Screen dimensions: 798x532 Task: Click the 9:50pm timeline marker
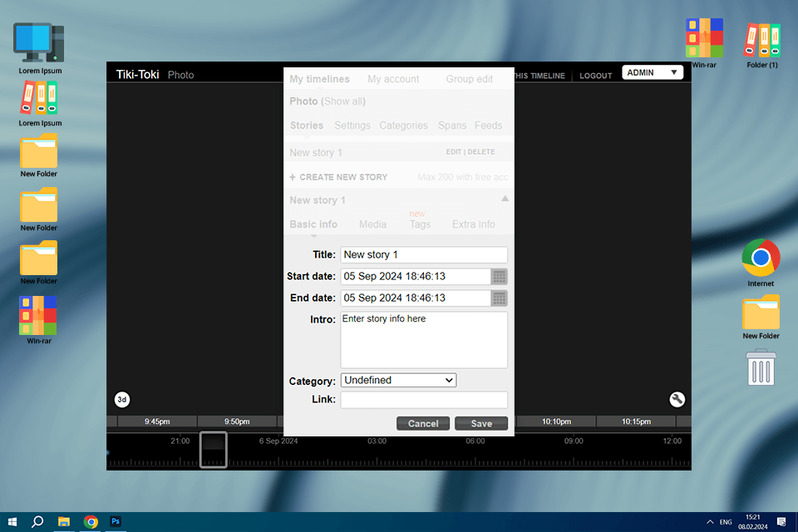237,421
